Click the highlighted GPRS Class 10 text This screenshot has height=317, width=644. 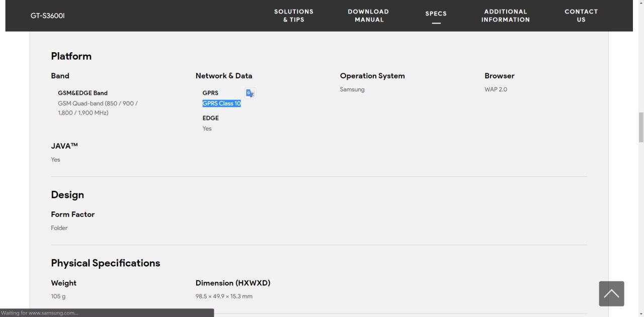[x=221, y=103]
